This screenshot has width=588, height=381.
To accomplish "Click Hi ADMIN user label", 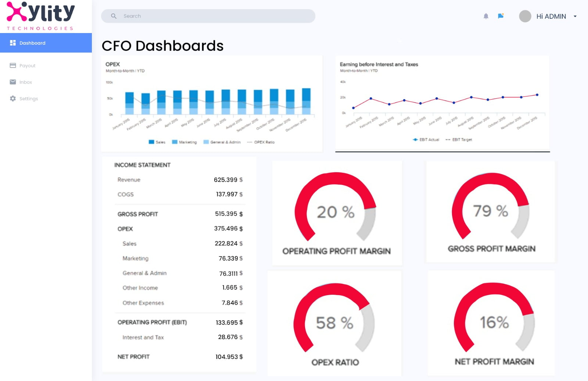I will point(551,16).
